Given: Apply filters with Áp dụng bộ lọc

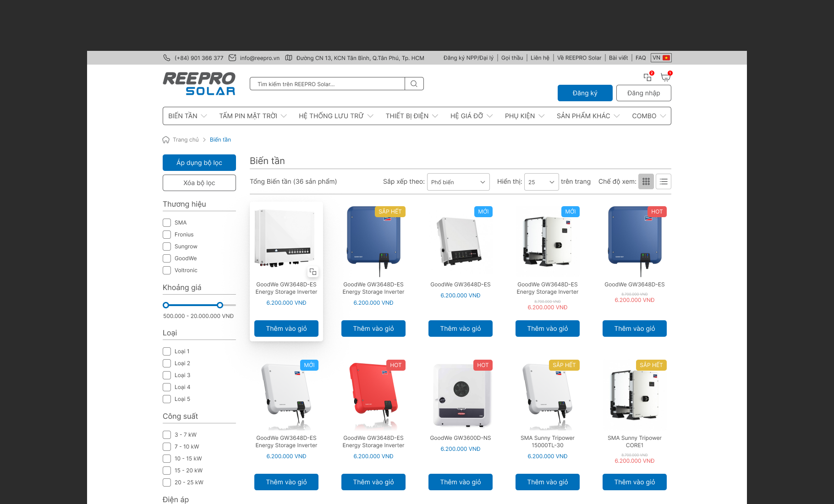Looking at the screenshot, I should point(199,163).
